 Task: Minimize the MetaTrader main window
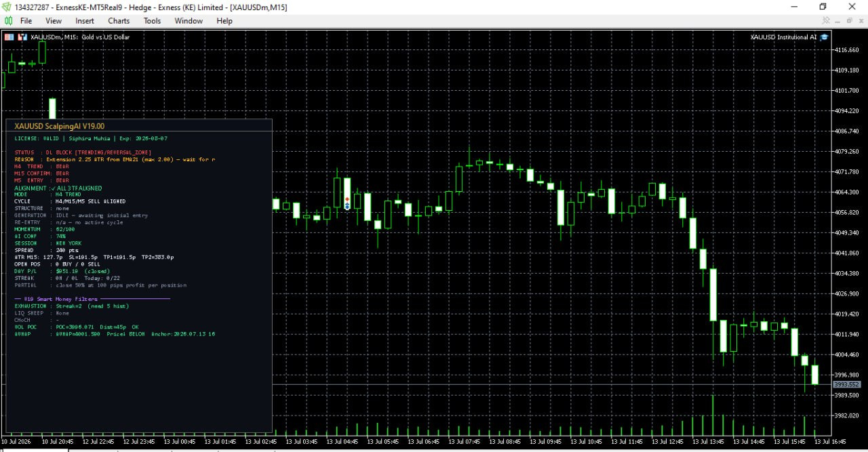point(793,7)
